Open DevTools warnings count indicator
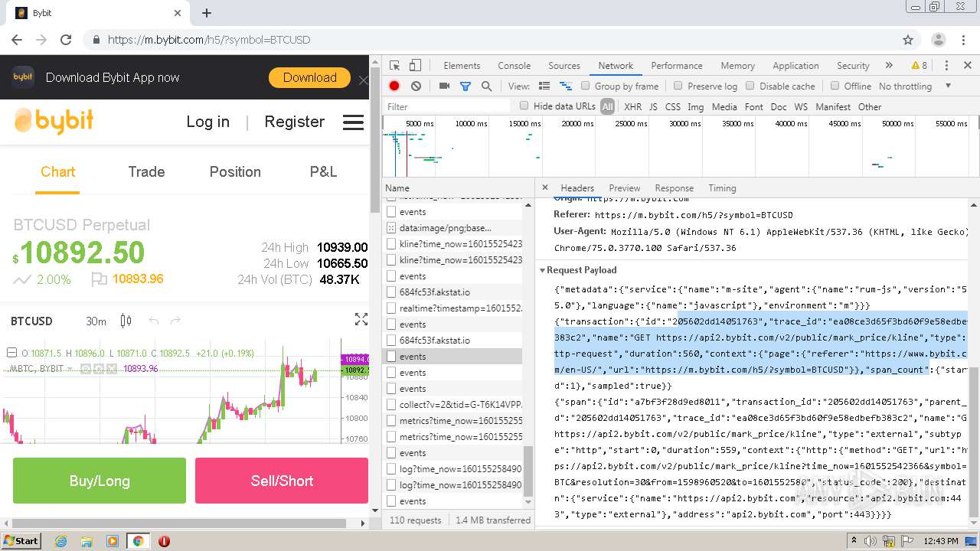Image resolution: width=980 pixels, height=551 pixels. click(x=920, y=66)
